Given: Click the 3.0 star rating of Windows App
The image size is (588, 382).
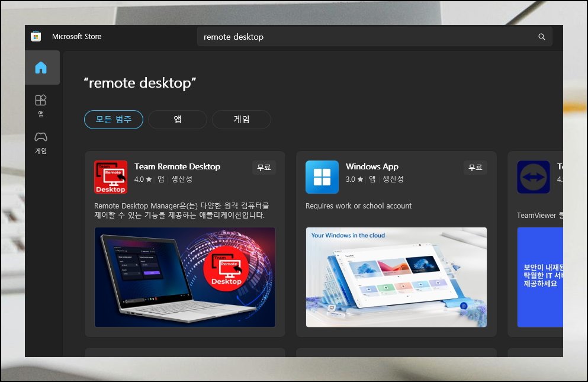Looking at the screenshot, I should pos(354,179).
